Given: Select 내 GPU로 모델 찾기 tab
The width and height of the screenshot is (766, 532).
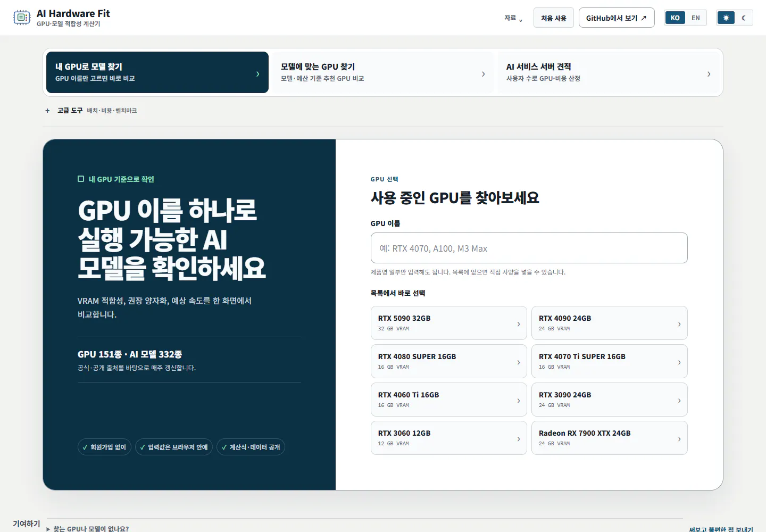Looking at the screenshot, I should click(157, 72).
